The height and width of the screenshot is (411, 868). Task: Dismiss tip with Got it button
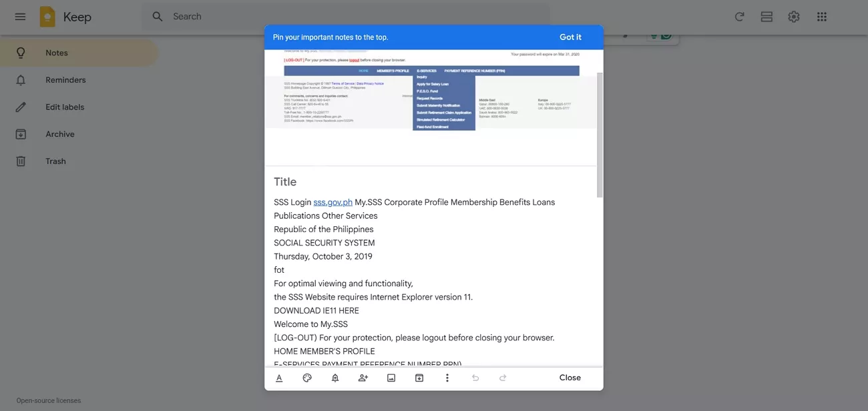(x=570, y=37)
